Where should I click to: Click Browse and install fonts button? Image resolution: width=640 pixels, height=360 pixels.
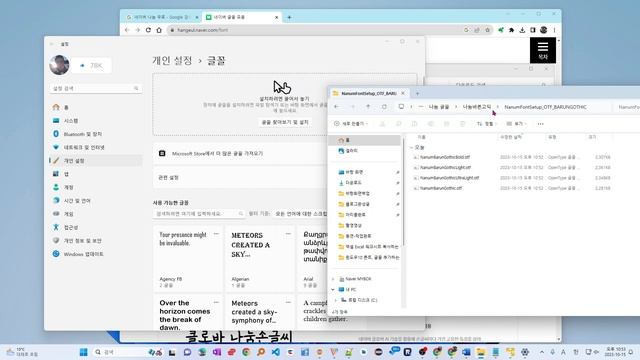285,122
